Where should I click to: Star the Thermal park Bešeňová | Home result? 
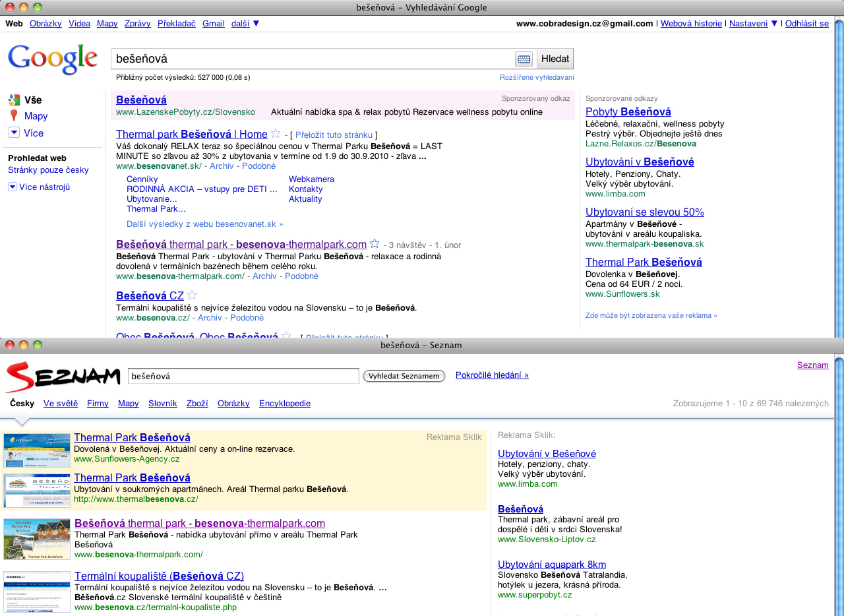[276, 134]
